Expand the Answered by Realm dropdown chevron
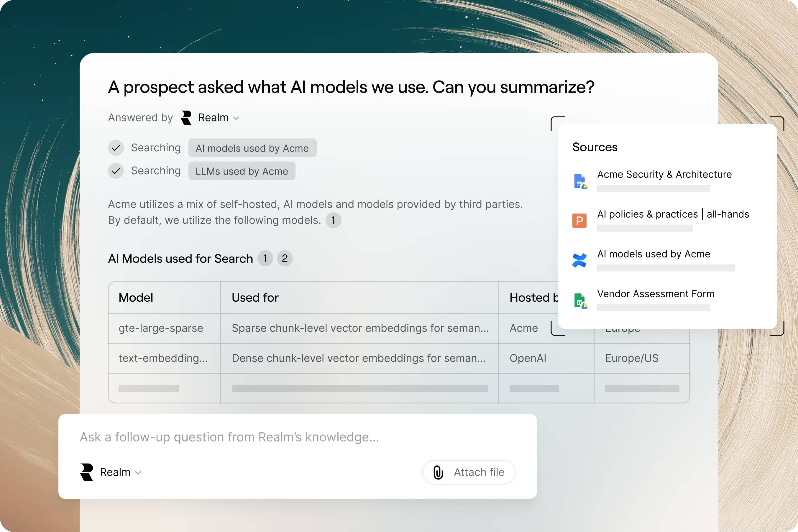 pyautogui.click(x=237, y=118)
